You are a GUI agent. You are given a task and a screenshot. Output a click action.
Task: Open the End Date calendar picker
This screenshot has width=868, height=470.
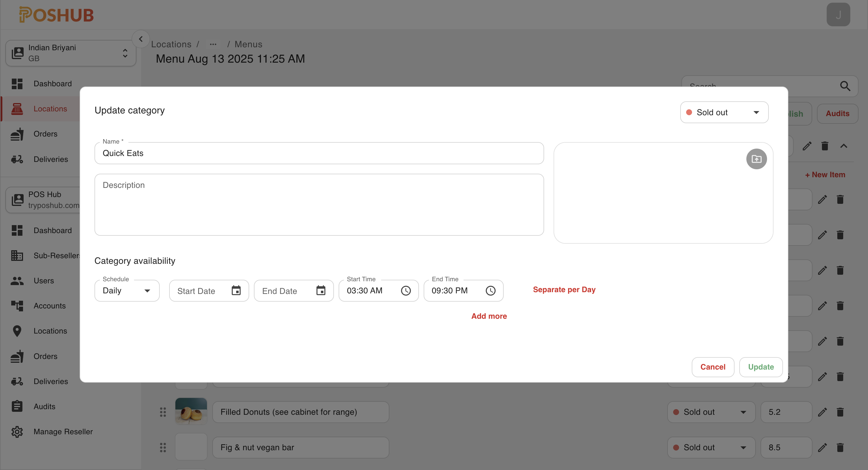click(x=320, y=290)
